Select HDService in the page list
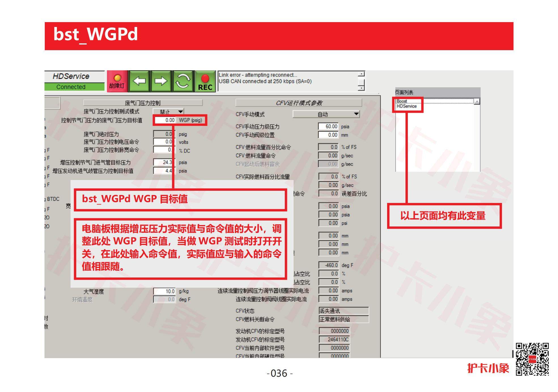558x392 pixels. (406, 106)
